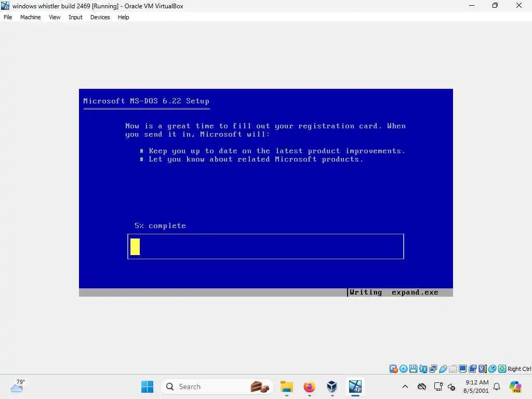Image resolution: width=532 pixels, height=399 pixels.
Task: Click the hard disk activity status icon
Action: (x=394, y=369)
